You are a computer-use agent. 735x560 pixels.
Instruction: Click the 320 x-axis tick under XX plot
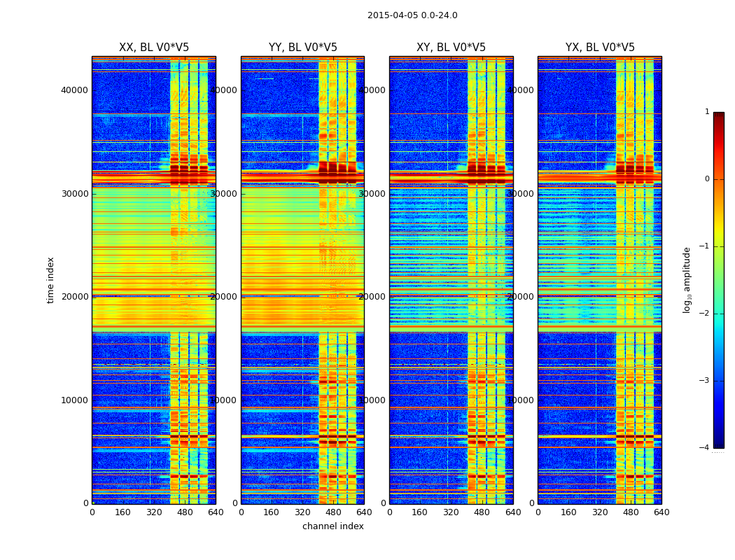click(x=154, y=512)
